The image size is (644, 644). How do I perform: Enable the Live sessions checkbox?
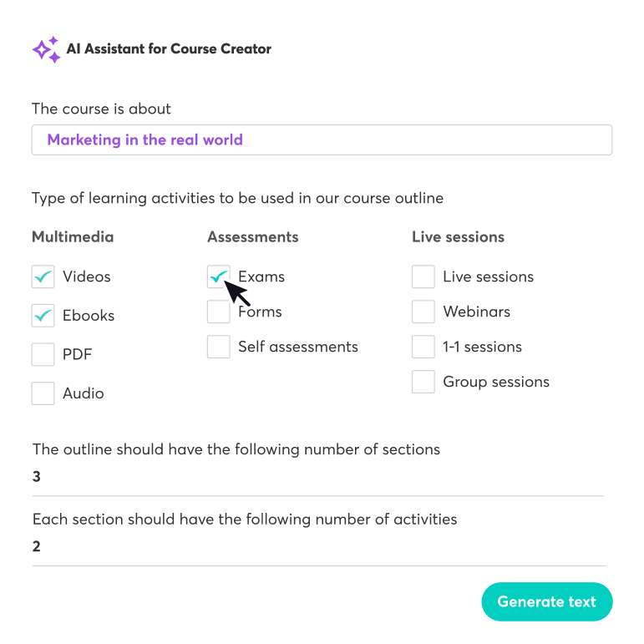point(423,277)
